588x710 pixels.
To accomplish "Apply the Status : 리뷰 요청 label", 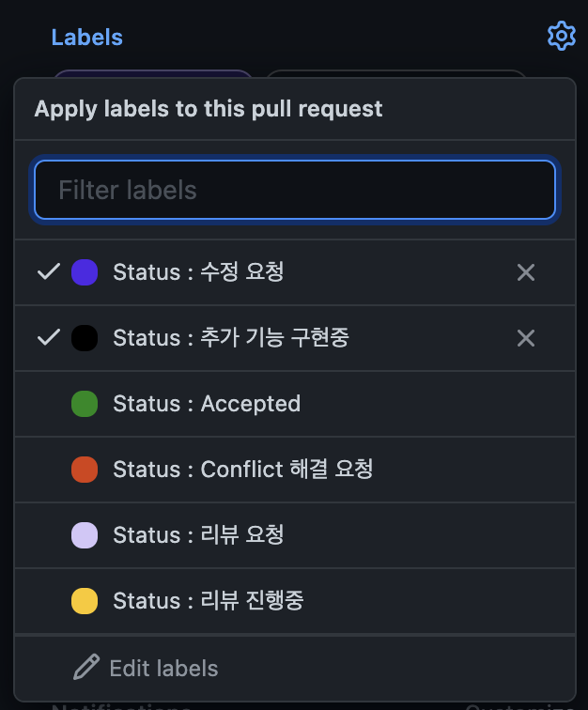I will click(x=295, y=535).
